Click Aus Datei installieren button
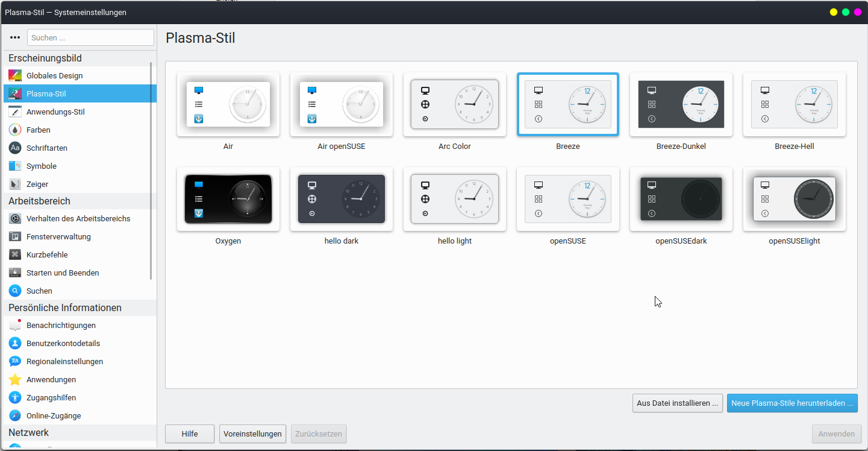 (678, 403)
